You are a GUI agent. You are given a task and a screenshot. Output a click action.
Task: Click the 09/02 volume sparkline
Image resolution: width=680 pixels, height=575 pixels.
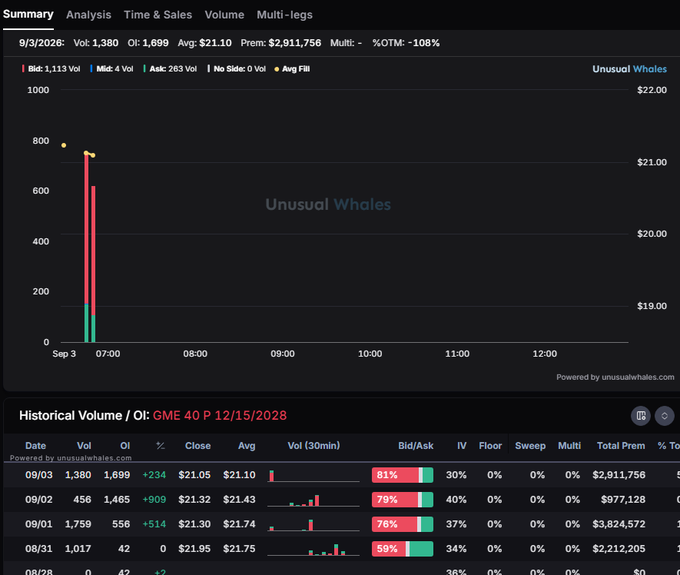[314, 500]
